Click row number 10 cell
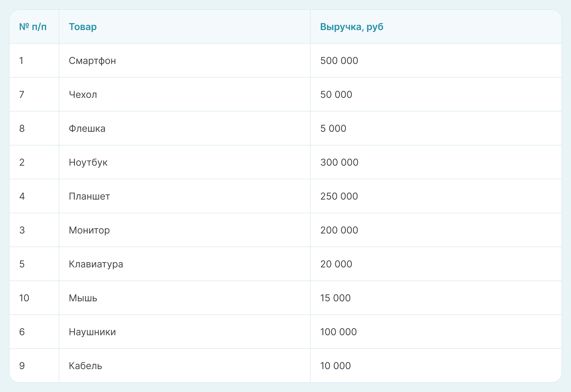Image resolution: width=571 pixels, height=392 pixels. click(x=24, y=298)
